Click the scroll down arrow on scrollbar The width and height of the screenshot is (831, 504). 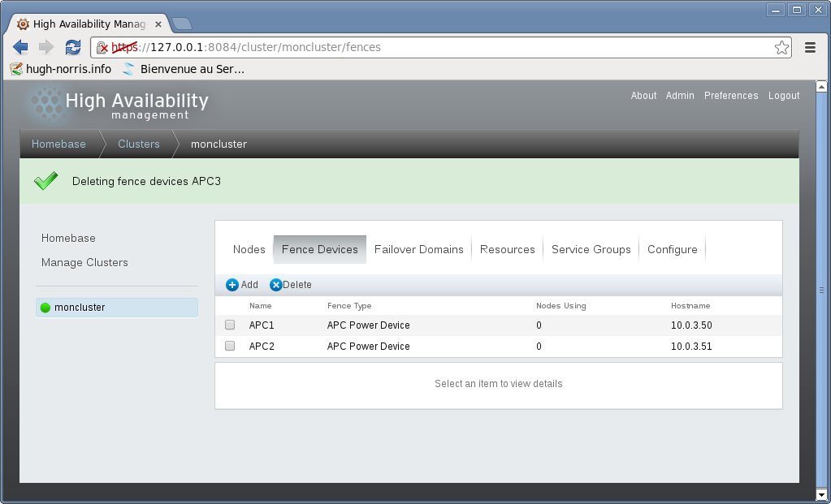point(822,493)
